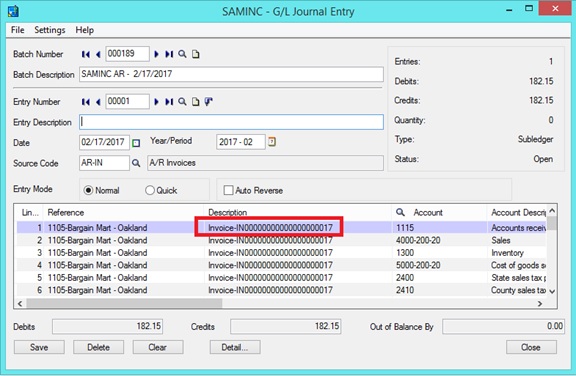Open Entry Number finder magnifier
This screenshot has height=376, width=576.
coord(182,102)
